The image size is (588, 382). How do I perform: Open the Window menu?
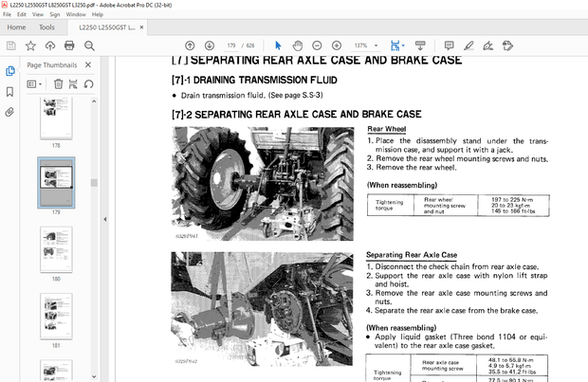(x=76, y=14)
